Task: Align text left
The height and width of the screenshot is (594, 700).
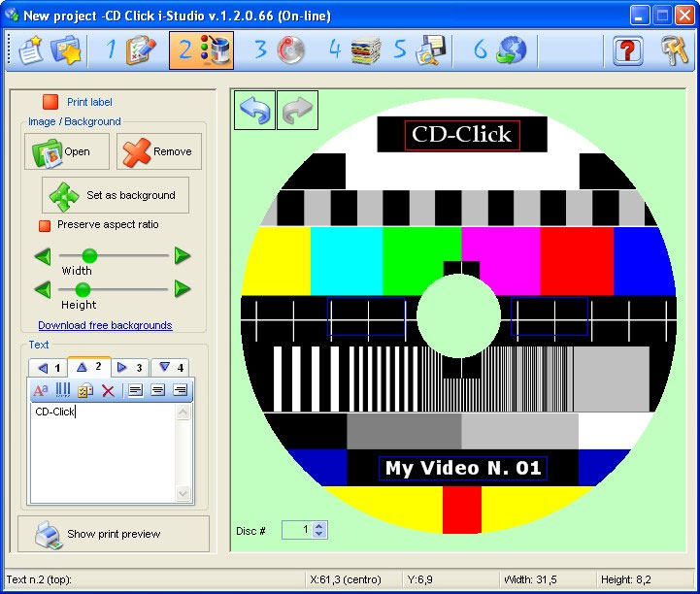Action: [x=135, y=390]
